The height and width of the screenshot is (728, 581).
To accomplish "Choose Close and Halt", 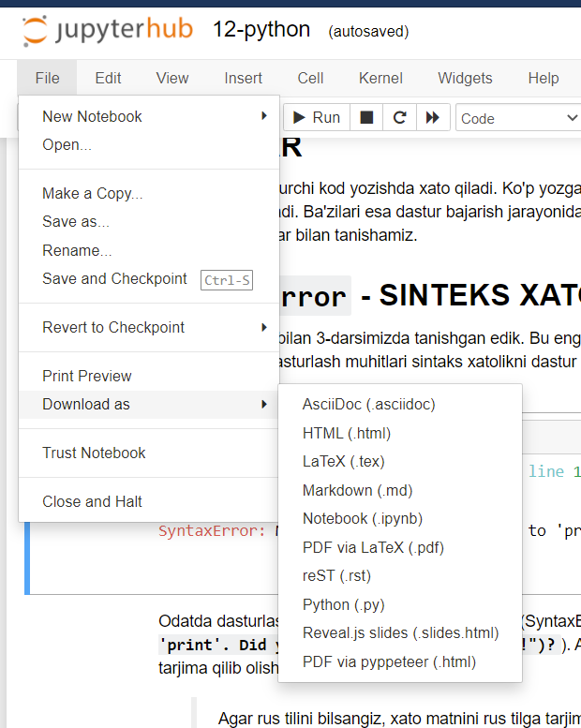I will [92, 501].
